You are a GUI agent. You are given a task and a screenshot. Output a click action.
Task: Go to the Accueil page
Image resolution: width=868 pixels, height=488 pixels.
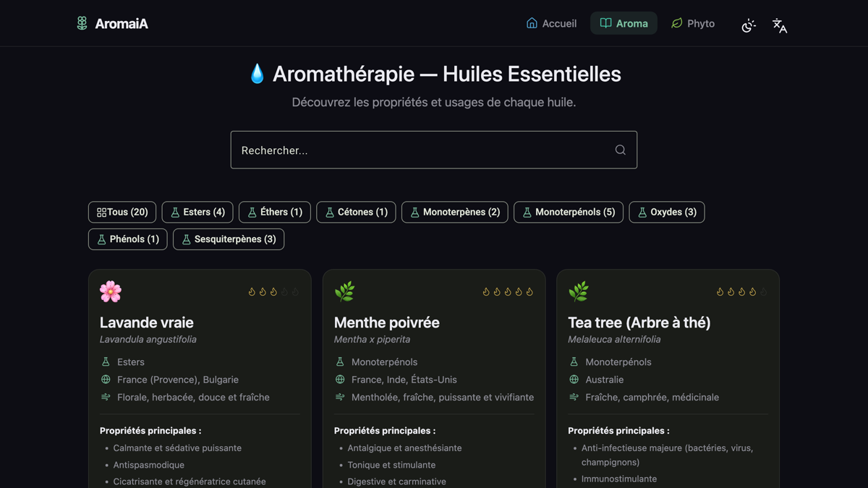551,23
